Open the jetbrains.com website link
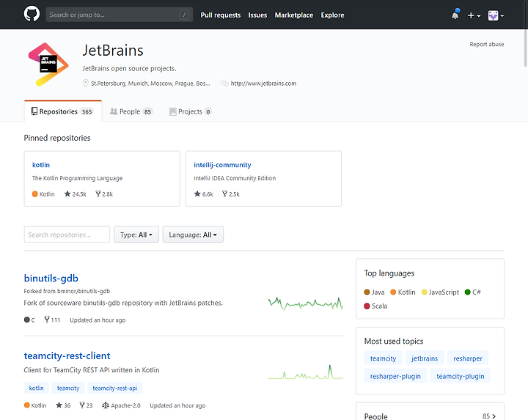The width and height of the screenshot is (528, 420). [263, 83]
